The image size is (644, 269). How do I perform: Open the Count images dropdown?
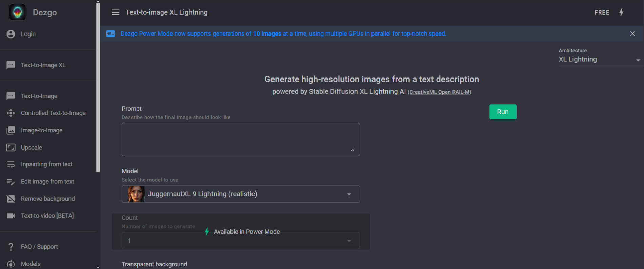coord(241,241)
